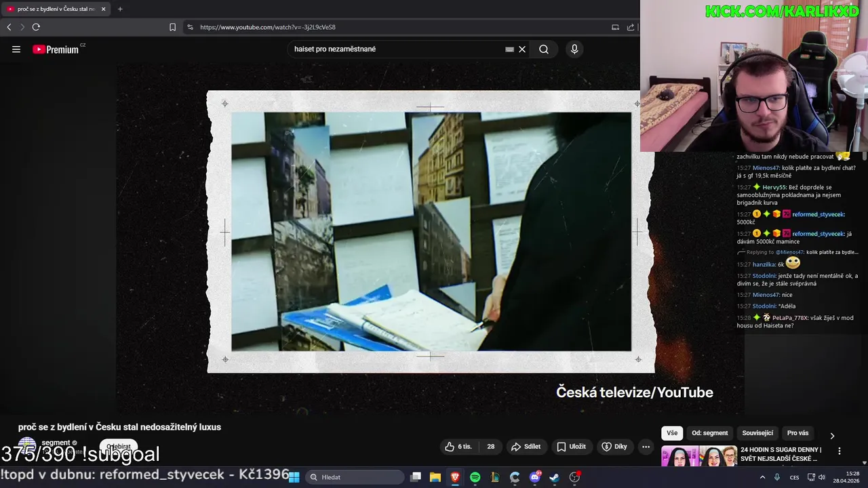
Task: Select the 'Pro vás' filter chip
Action: pos(798,433)
